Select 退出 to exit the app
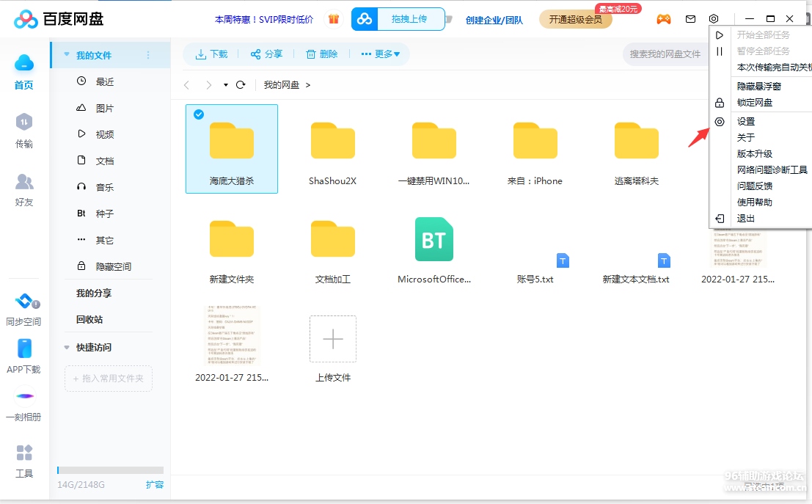This screenshot has width=812, height=504. click(745, 218)
